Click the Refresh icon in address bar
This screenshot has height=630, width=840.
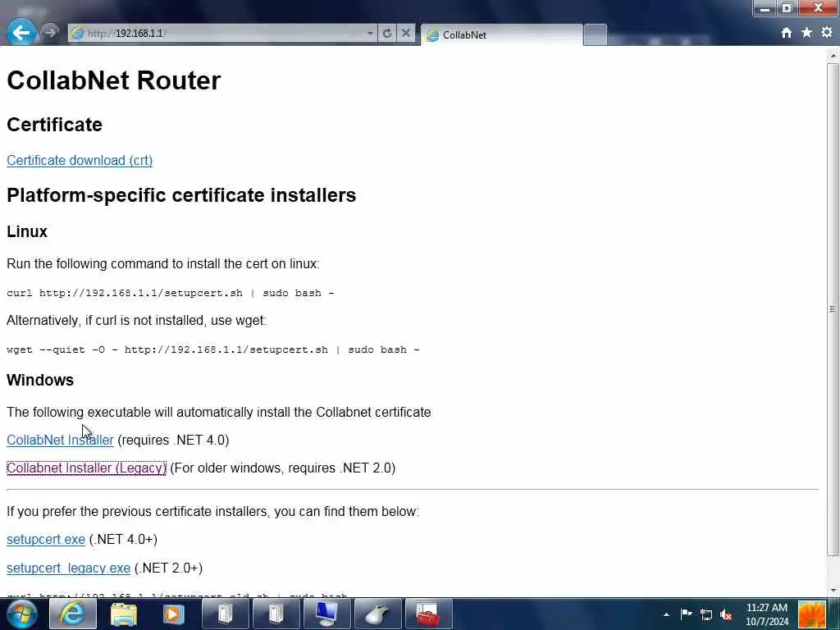pos(387,33)
